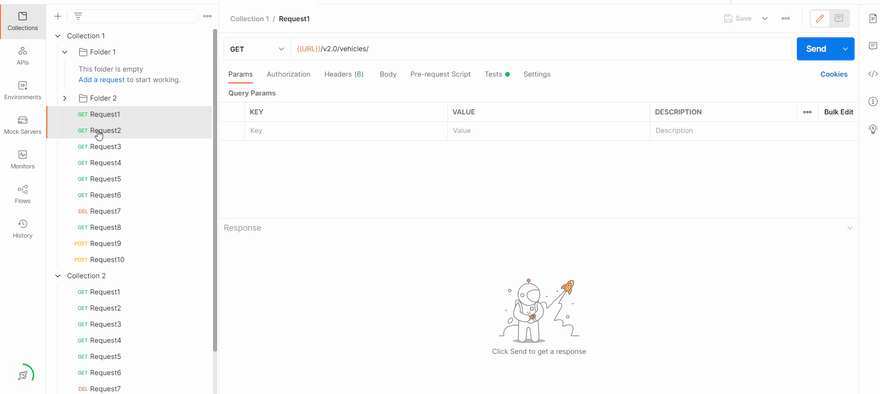Open the APIs sidebar section
The width and height of the screenshot is (880, 394).
click(x=22, y=56)
